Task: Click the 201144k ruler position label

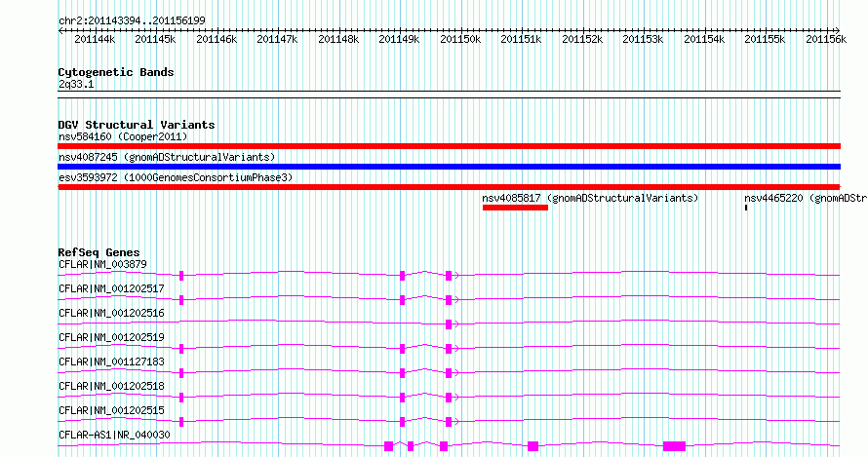Action: [x=95, y=39]
